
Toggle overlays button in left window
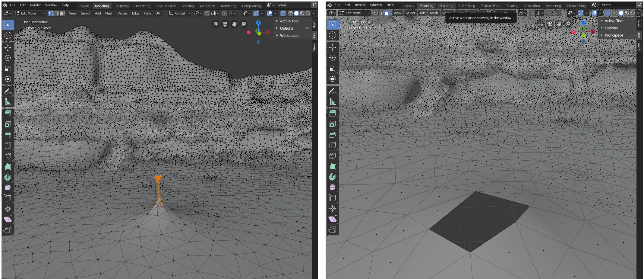[x=270, y=13]
